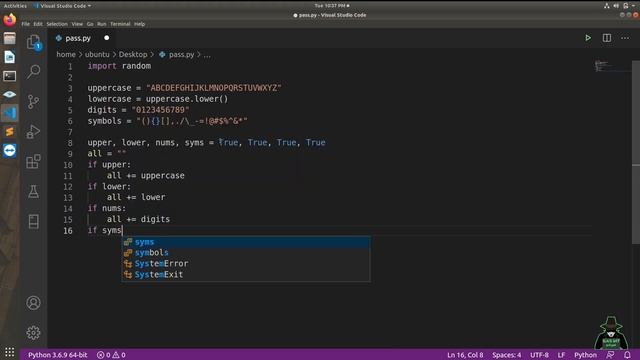Choose symbols autocomplete suggestion

(246, 253)
